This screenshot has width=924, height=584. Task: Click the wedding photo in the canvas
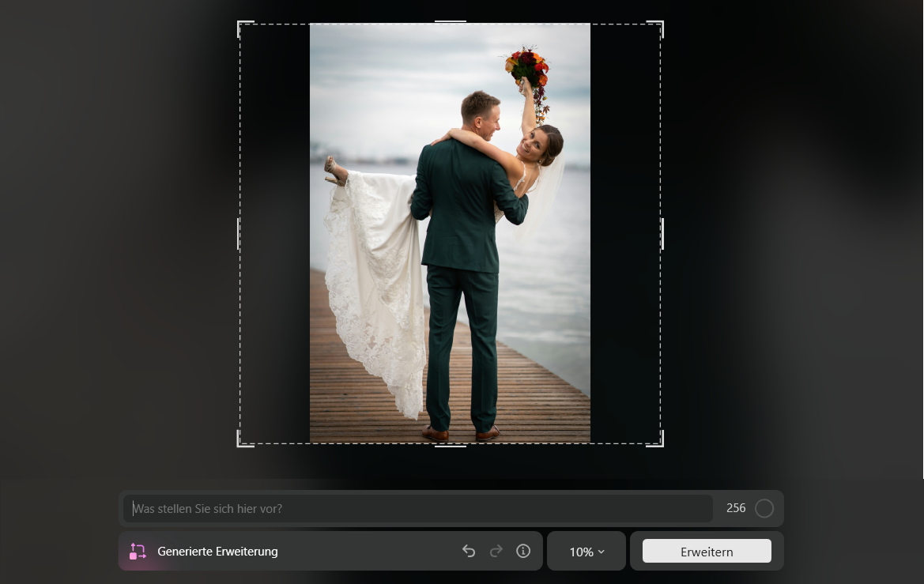click(x=451, y=233)
